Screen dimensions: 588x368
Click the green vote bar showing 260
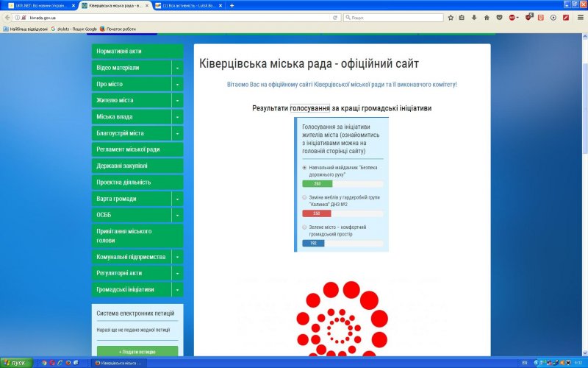point(318,183)
